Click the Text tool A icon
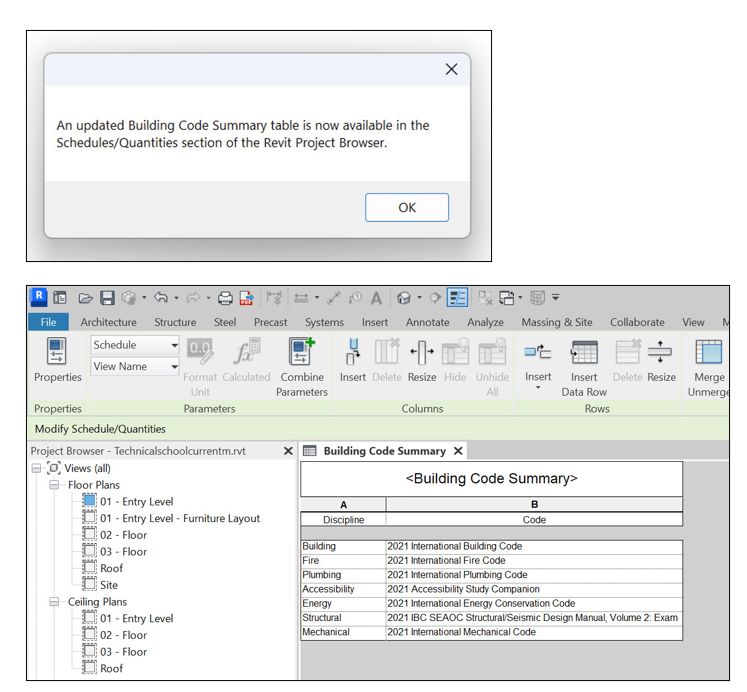The image size is (747, 692). click(376, 298)
